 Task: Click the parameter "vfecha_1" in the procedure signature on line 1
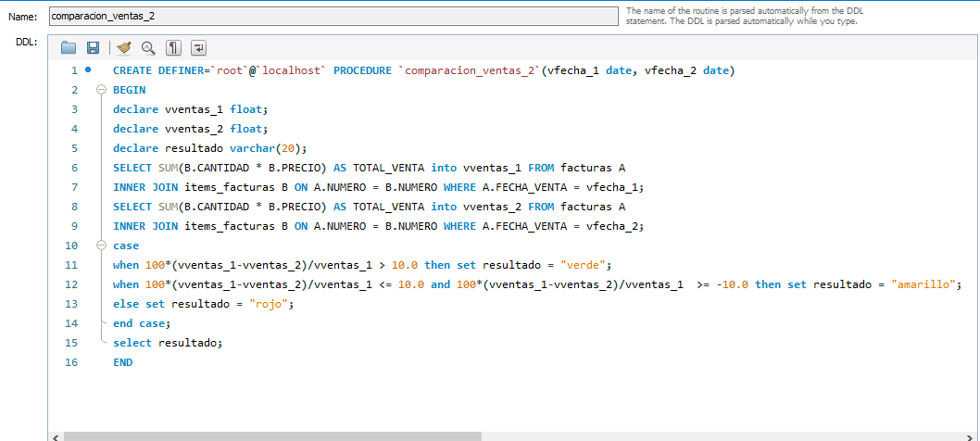click(573, 70)
